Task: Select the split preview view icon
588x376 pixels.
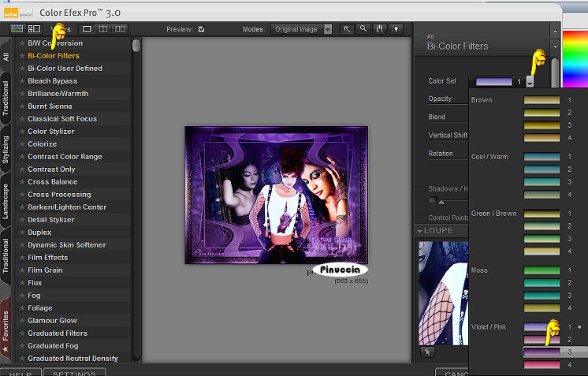Action: coord(103,29)
